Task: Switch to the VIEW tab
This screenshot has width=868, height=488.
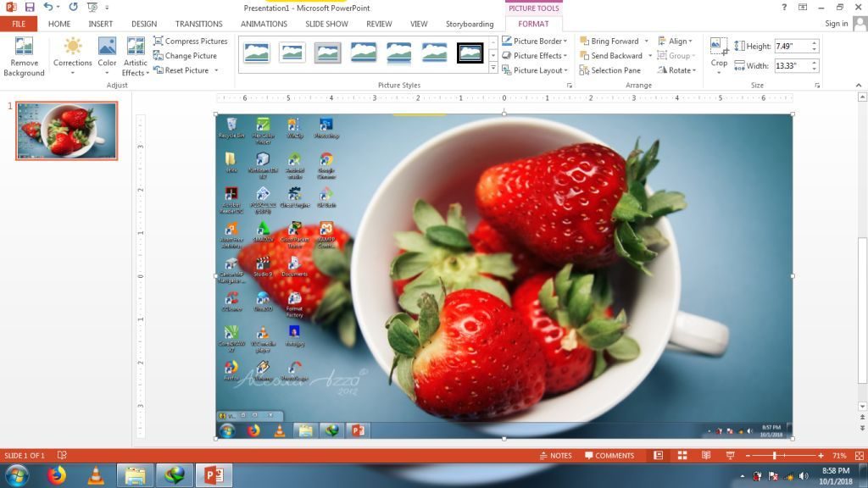Action: click(419, 24)
